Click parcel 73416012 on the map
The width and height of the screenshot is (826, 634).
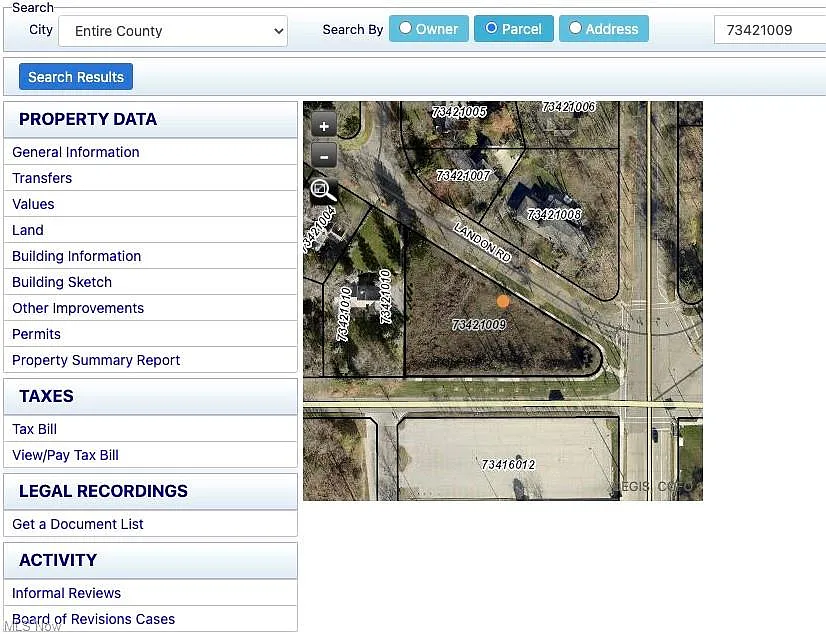tap(508, 465)
